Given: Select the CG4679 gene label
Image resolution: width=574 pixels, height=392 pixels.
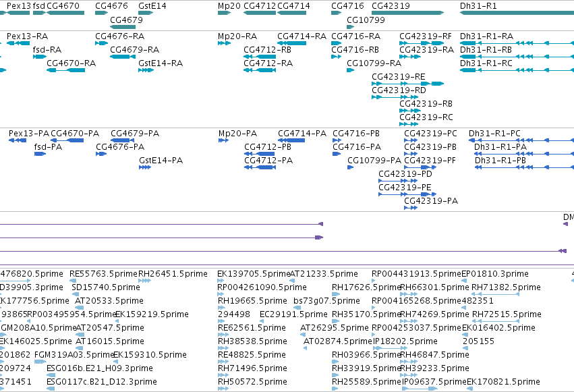Looking at the screenshot, I should point(126,20).
